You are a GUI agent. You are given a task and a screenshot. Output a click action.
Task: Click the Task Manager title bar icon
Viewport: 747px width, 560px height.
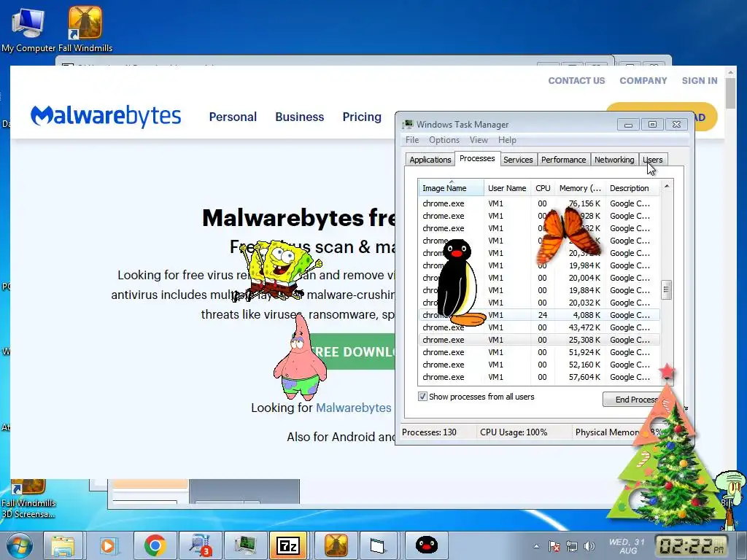(x=407, y=124)
